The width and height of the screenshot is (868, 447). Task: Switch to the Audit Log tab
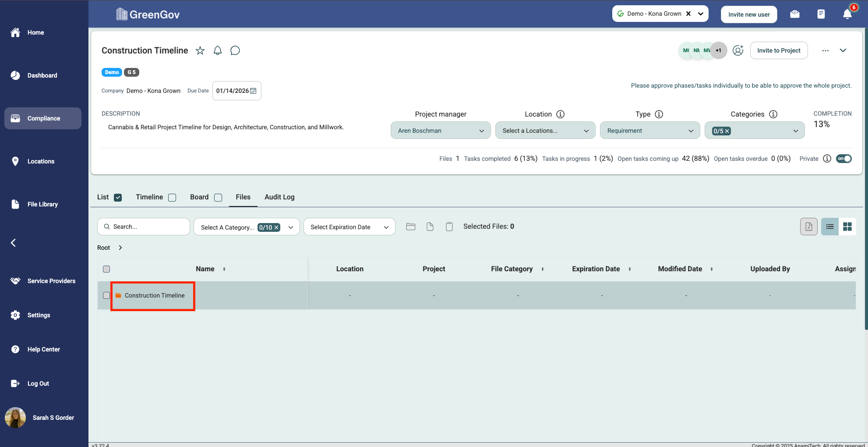[x=279, y=197]
